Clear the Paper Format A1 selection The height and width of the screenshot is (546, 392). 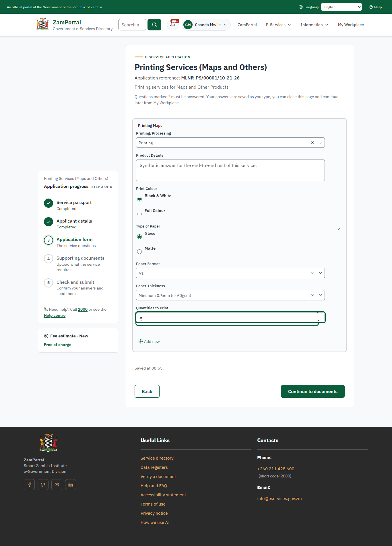pos(313,273)
